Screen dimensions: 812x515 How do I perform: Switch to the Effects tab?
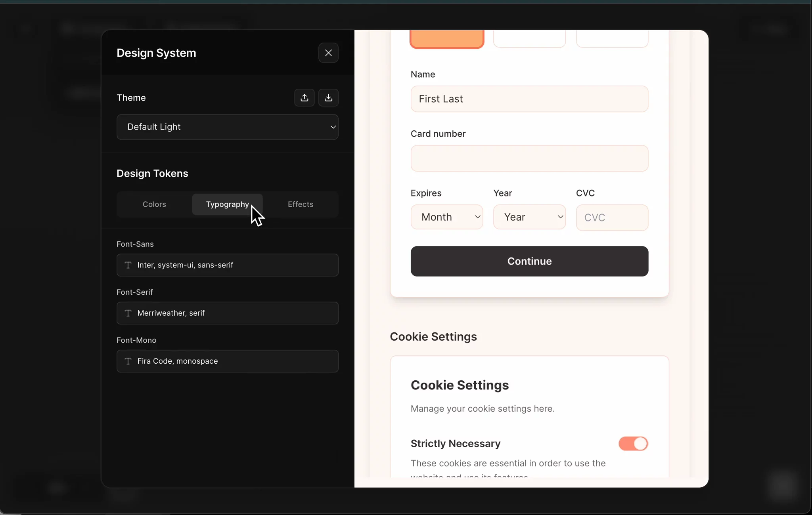click(x=300, y=204)
